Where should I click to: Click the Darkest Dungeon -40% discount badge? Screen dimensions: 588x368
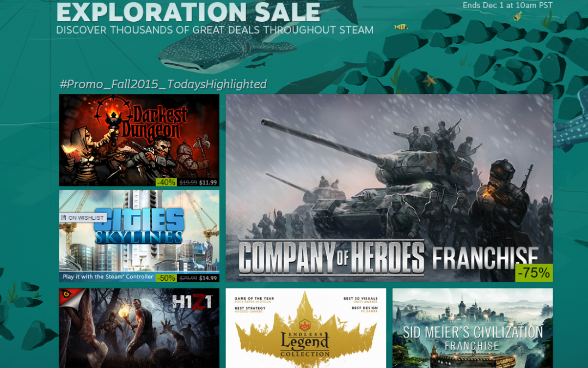[166, 182]
